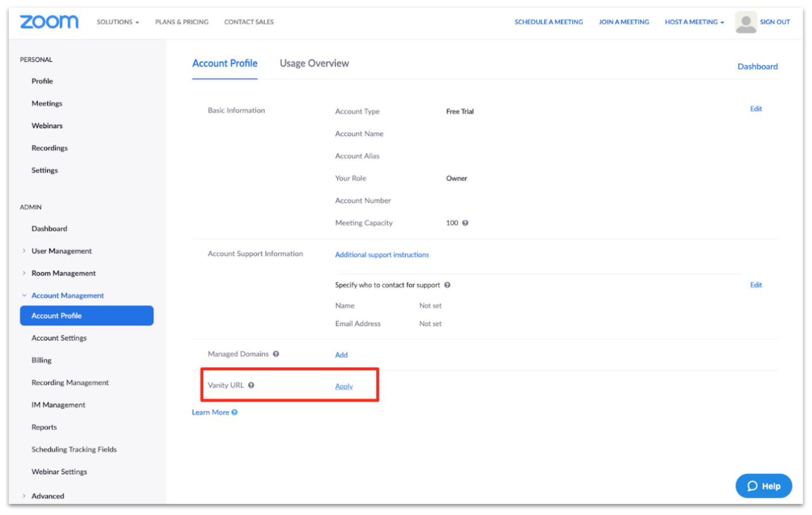Click the Zoom logo
812x515 pixels.
pyautogui.click(x=49, y=21)
